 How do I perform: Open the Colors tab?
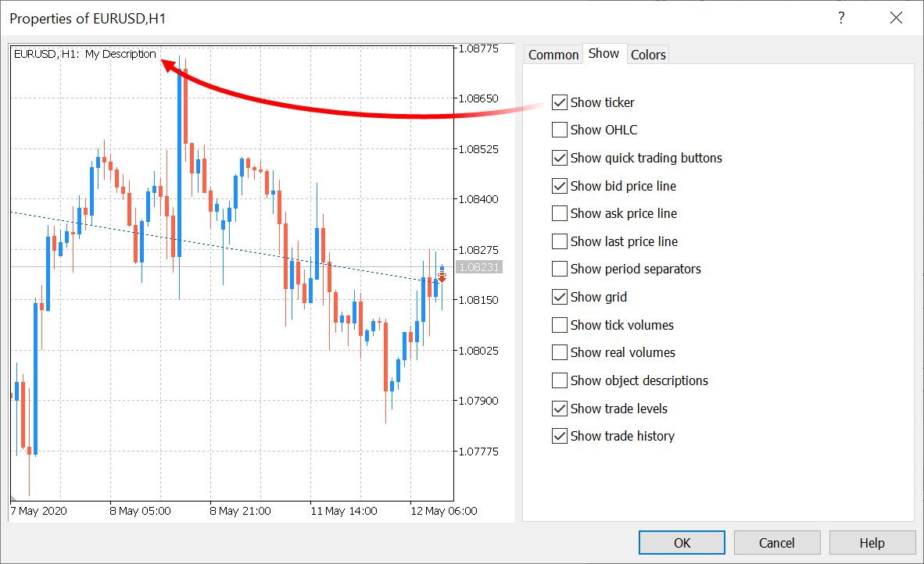(647, 54)
